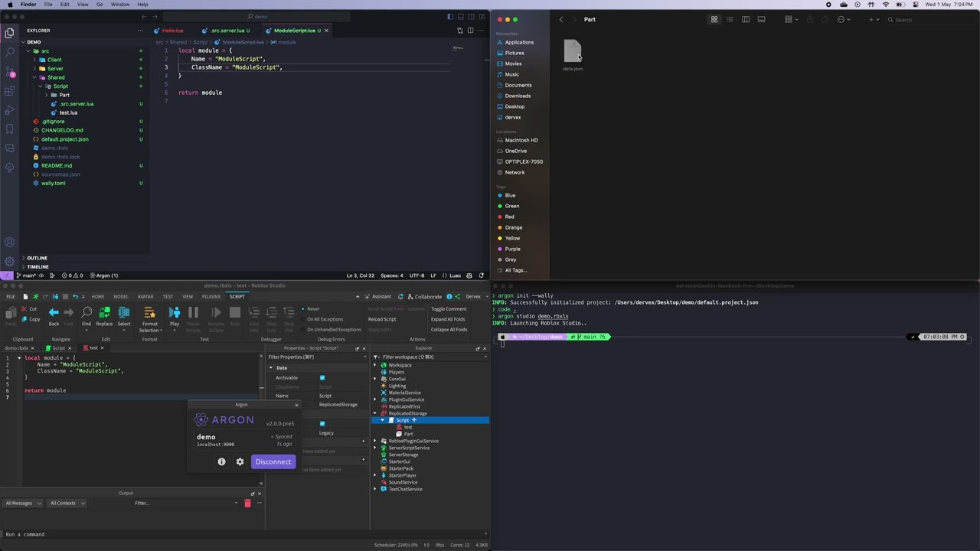The width and height of the screenshot is (980, 551).
Task: Click the Argon info icon
Action: (x=221, y=461)
